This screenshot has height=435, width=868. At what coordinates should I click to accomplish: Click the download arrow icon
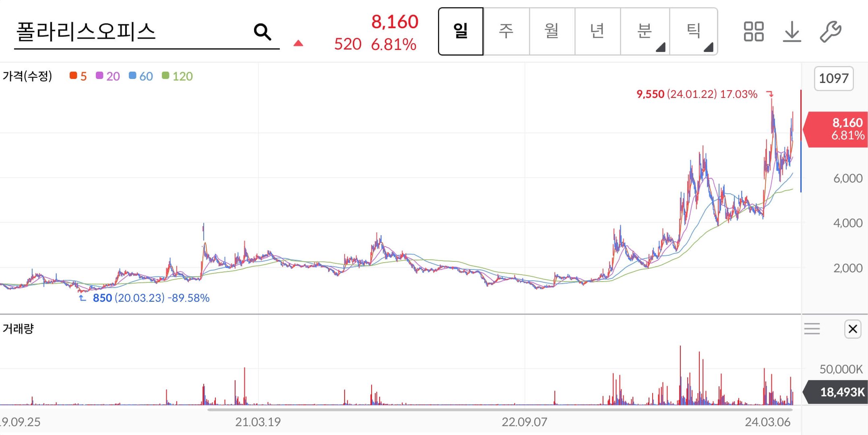[x=792, y=31]
